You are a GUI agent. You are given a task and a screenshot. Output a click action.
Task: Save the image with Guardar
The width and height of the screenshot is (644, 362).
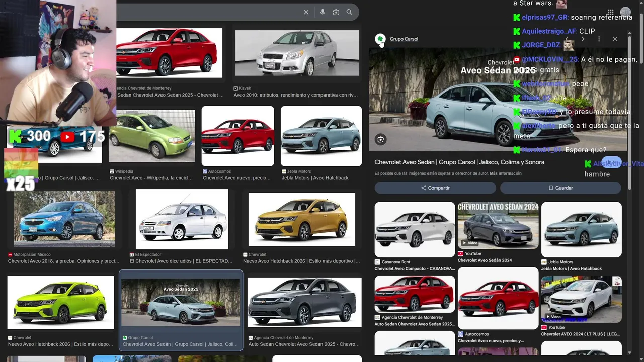pos(560,188)
